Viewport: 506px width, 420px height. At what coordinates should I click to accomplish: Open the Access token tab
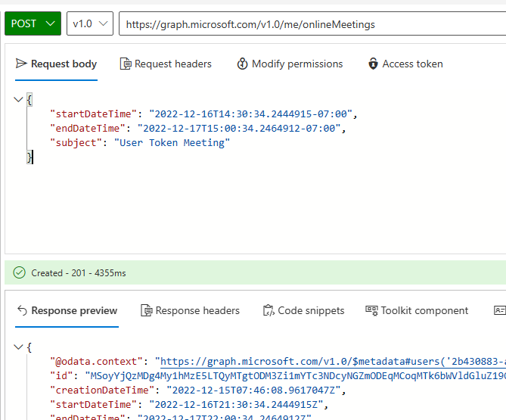(405, 64)
